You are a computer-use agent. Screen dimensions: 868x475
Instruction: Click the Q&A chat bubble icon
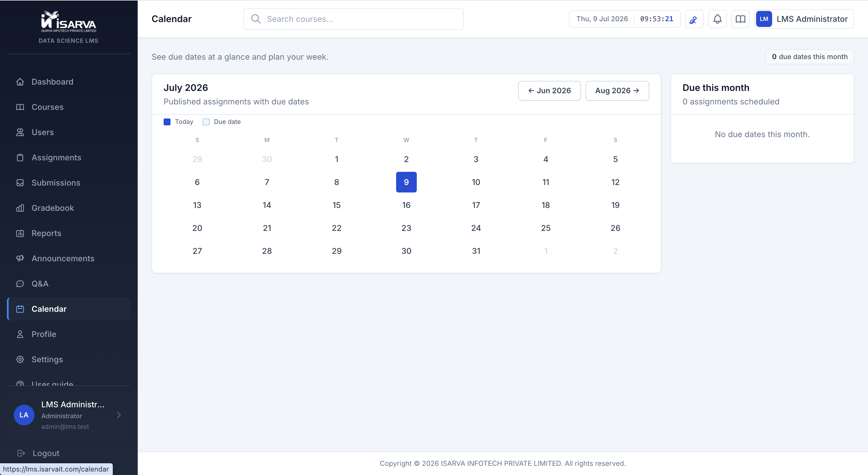pos(20,284)
